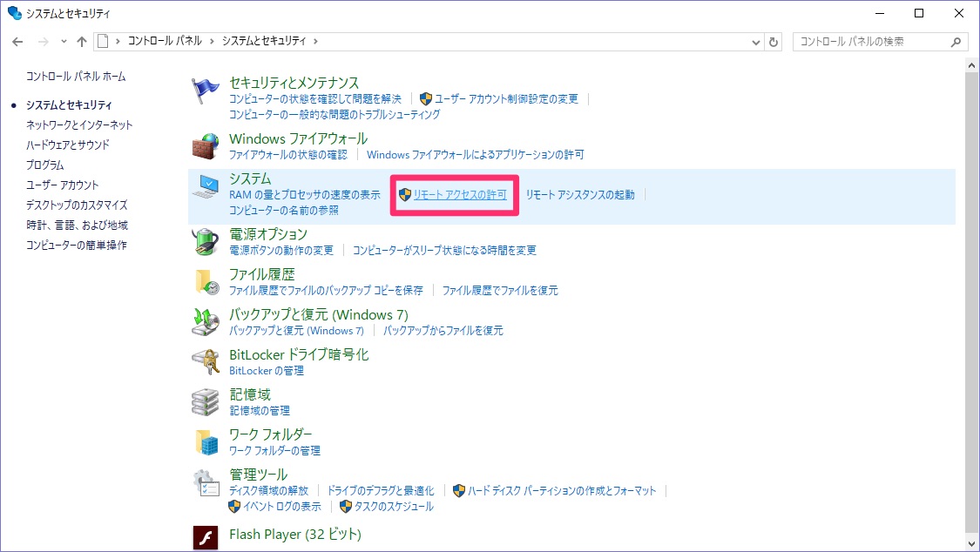980x552 pixels.
Task: Open 時計、言語、および地域 category
Action: tap(77, 225)
